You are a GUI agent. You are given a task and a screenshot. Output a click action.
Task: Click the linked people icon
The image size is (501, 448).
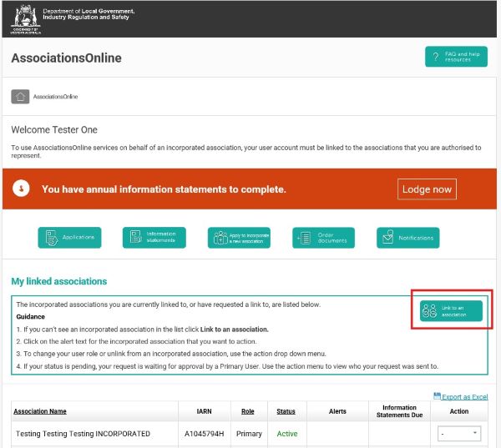(x=429, y=311)
